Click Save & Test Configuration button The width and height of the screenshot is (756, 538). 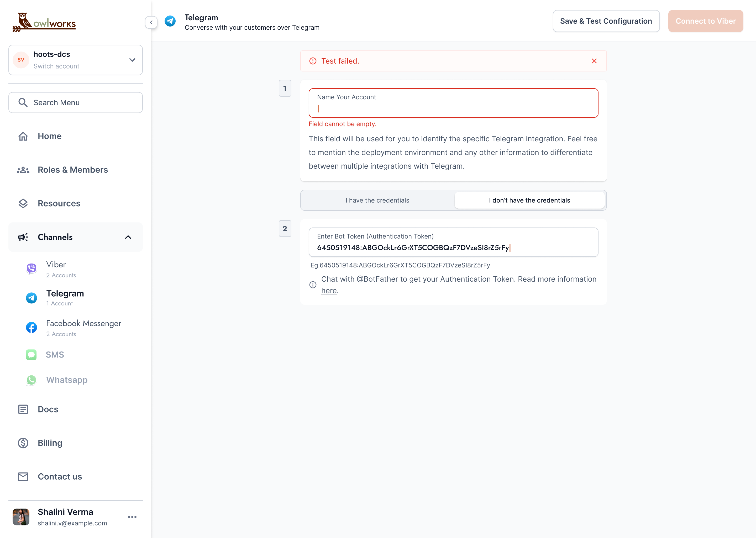point(606,21)
